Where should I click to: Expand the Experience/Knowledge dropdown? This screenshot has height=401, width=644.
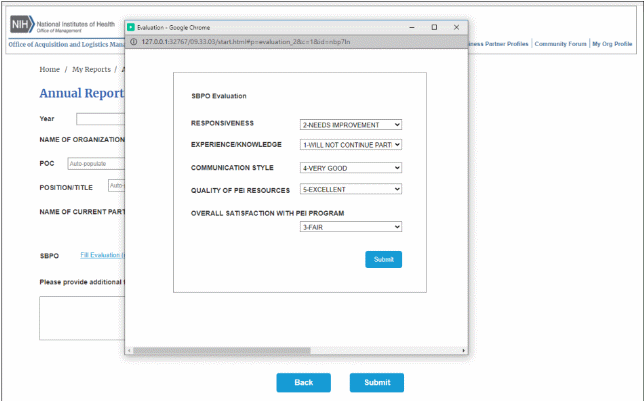point(350,144)
